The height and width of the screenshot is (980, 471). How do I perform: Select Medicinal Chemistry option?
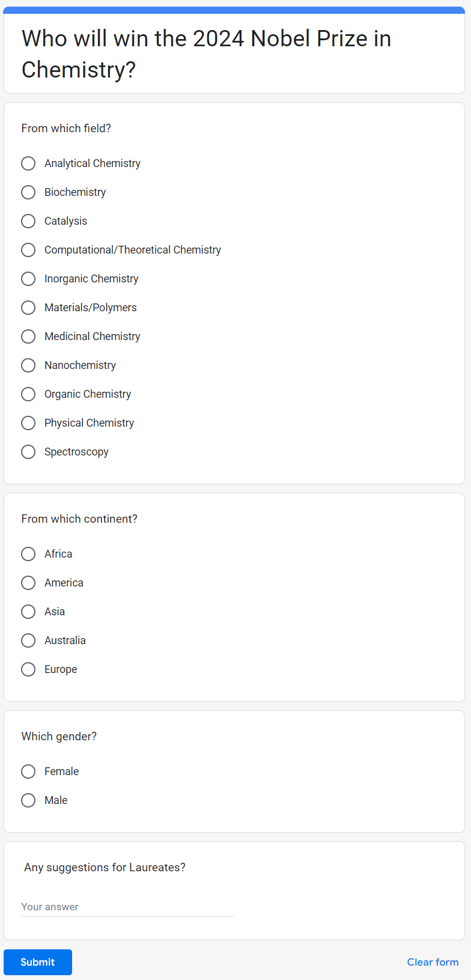coord(28,336)
